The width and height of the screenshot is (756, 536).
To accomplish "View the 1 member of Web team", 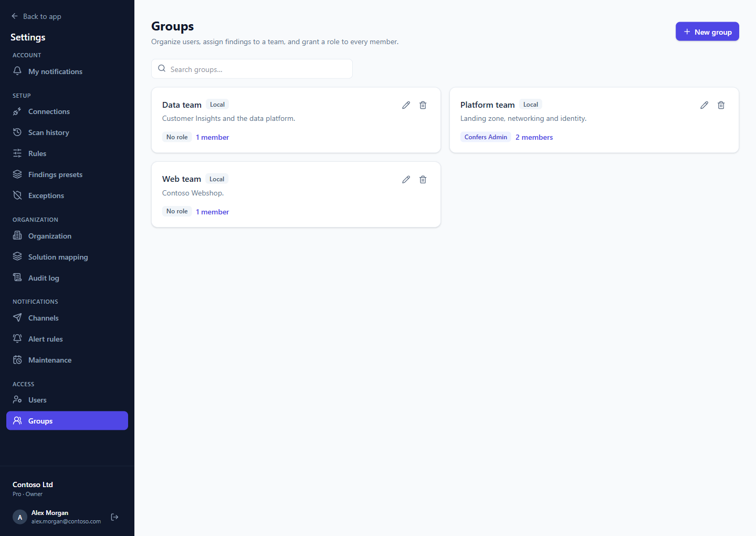I will pyautogui.click(x=212, y=212).
